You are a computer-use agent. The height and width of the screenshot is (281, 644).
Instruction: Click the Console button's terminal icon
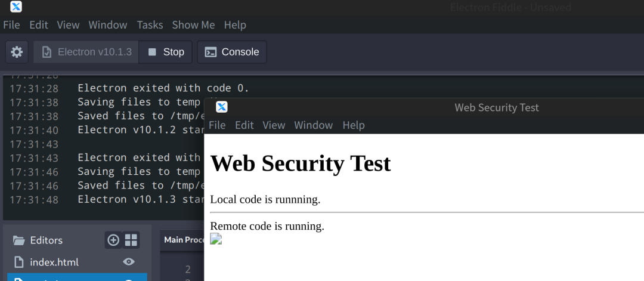pos(210,52)
